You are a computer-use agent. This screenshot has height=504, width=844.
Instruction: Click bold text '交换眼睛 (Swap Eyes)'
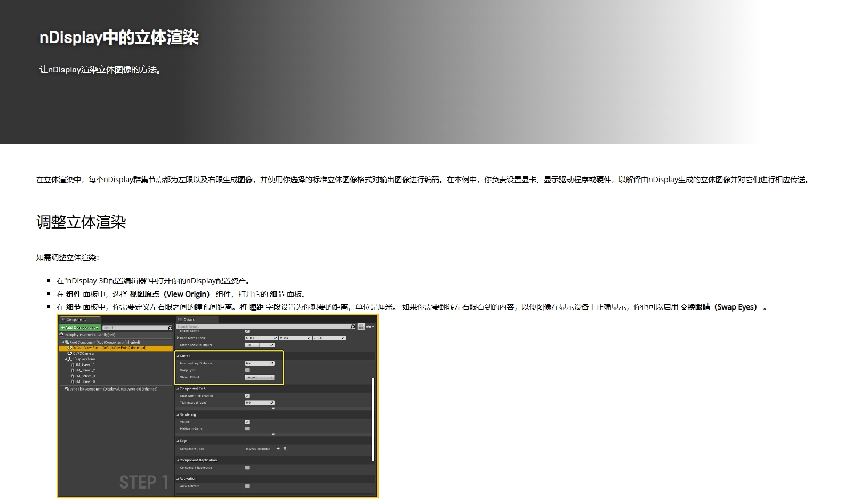(x=720, y=307)
